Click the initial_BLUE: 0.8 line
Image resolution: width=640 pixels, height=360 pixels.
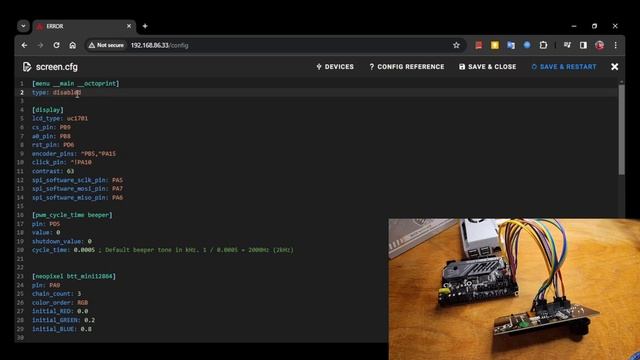point(62,329)
